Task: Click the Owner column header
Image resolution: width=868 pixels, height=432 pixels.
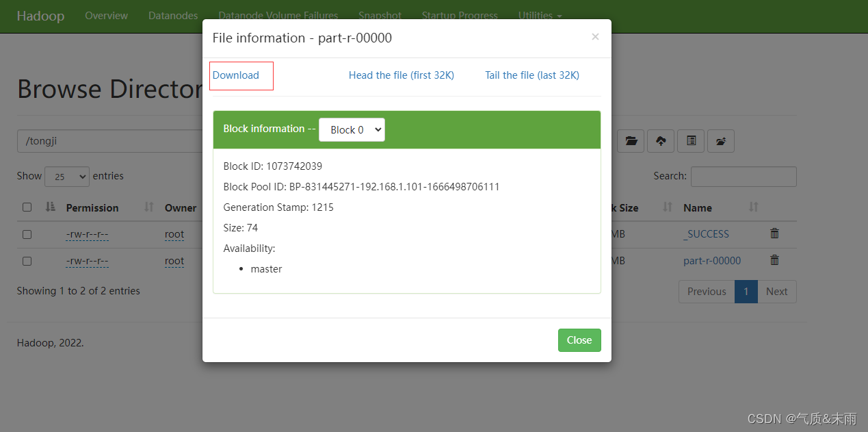Action: (x=181, y=207)
